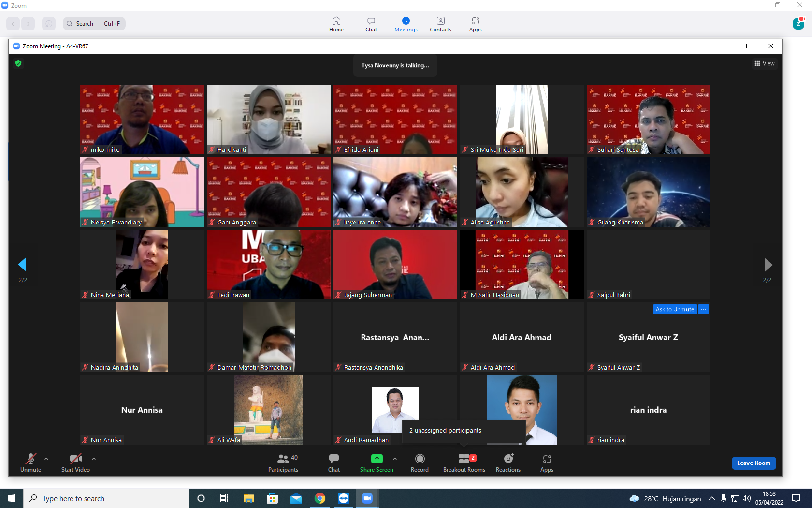Open the Reactions smiley icon
Screen dimensions: 812x508
508,459
